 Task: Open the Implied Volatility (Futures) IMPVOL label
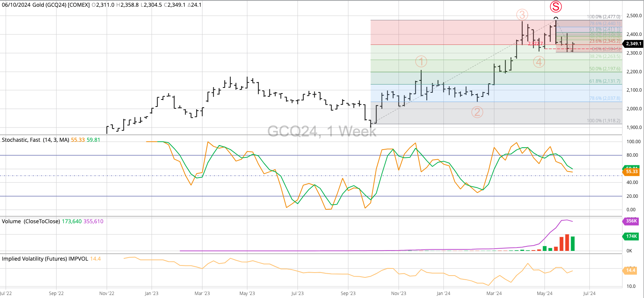[45, 259]
